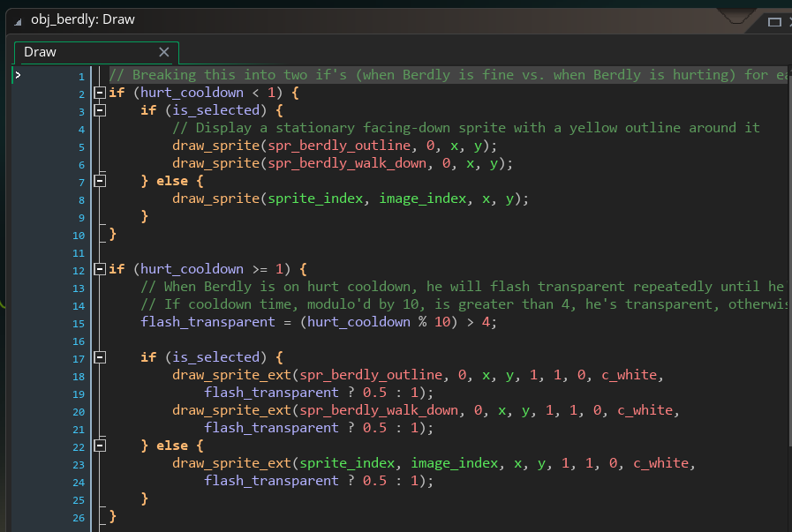Click 'hurt_cooldown' in the line 12 condition
This screenshot has width=792, height=532.
[x=192, y=269]
